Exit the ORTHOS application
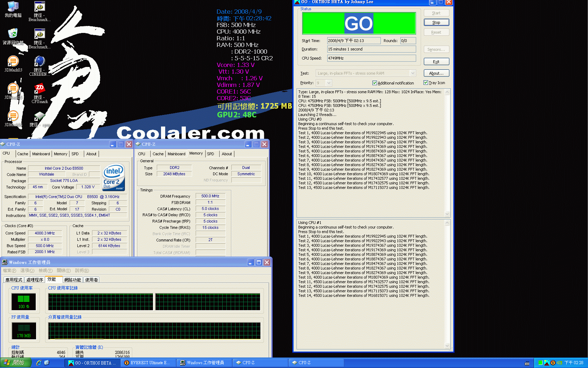The image size is (588, 368). 436,62
